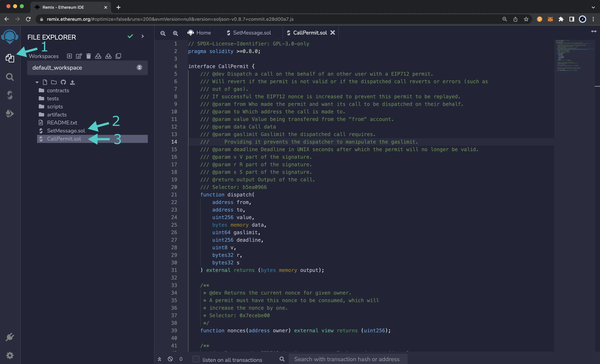Viewport: 600px width, 364px height.
Task: Close the Remix browser tab
Action: 106,7
